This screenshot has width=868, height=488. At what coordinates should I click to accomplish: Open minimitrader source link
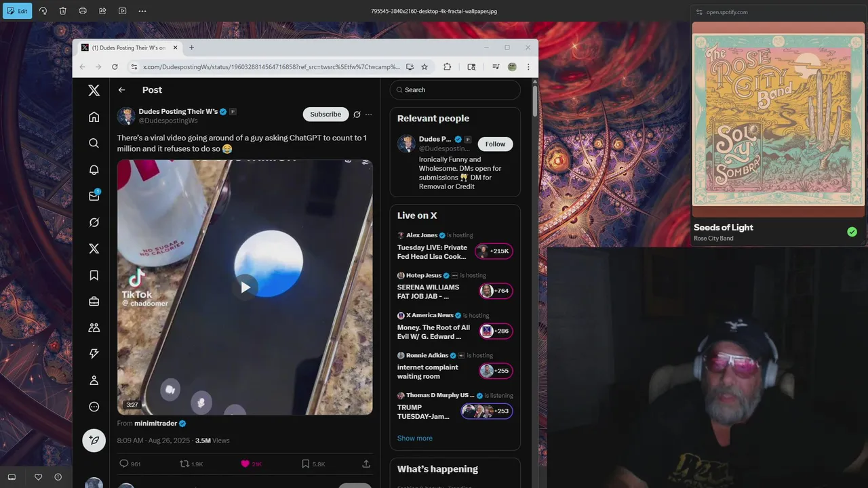155,423
